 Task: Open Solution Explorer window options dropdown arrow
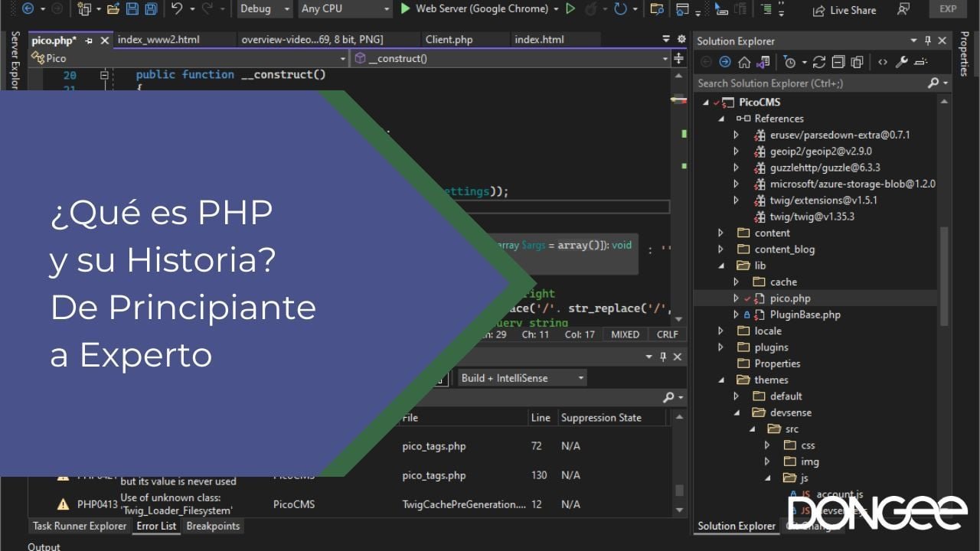[x=913, y=41]
